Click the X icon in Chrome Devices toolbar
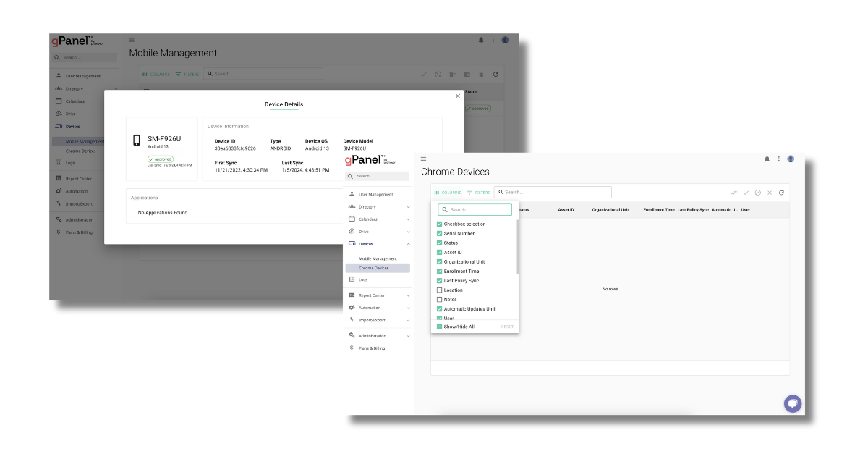The image size is (868, 454). 770,193
